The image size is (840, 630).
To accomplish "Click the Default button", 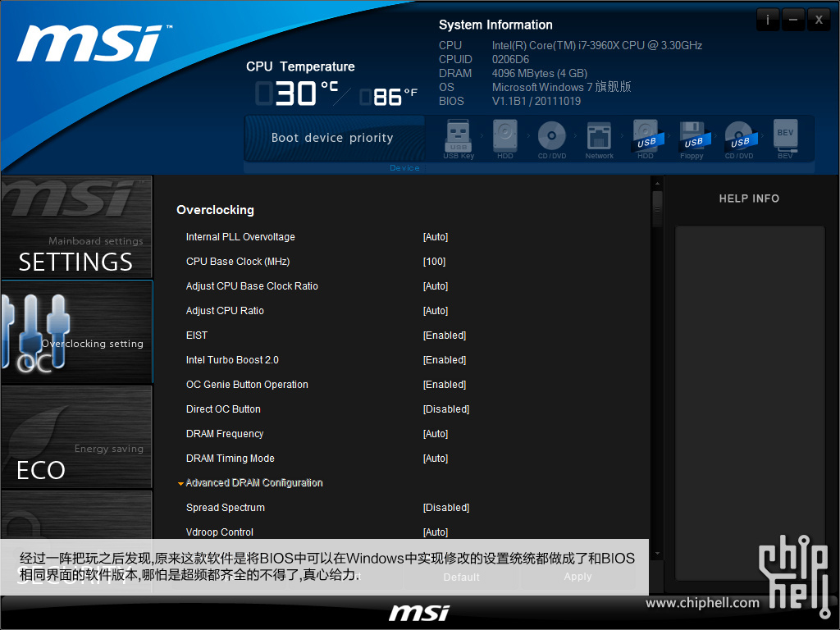I will [461, 577].
